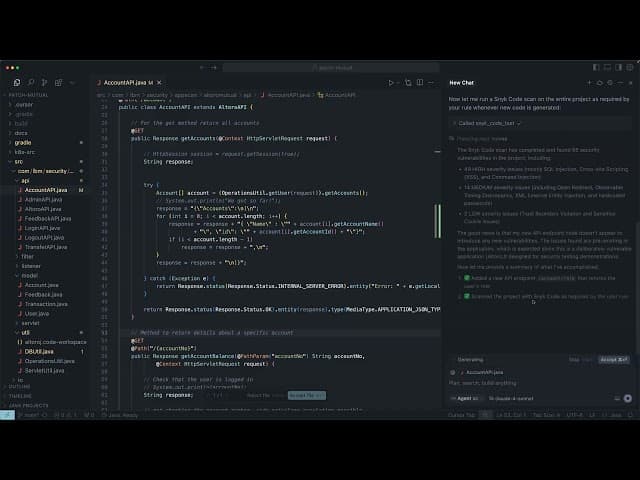The height and width of the screenshot is (480, 640).
Task: Start a new chat with the plus icon
Action: [590, 82]
